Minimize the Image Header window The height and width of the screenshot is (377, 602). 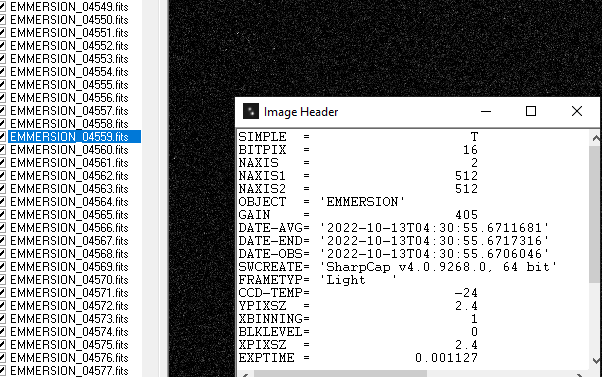[486, 111]
